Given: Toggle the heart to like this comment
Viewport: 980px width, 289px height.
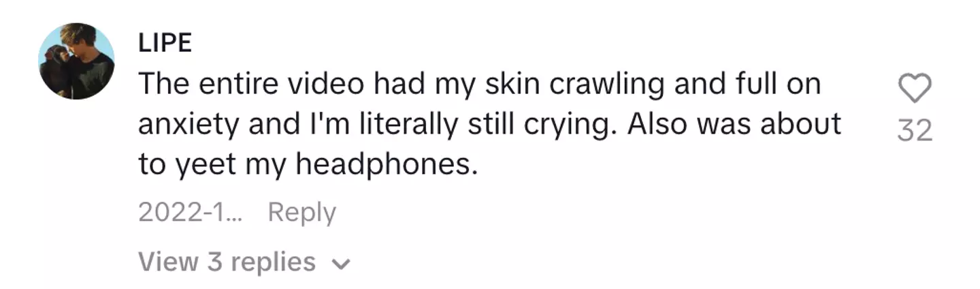Looking at the screenshot, I should [914, 89].
